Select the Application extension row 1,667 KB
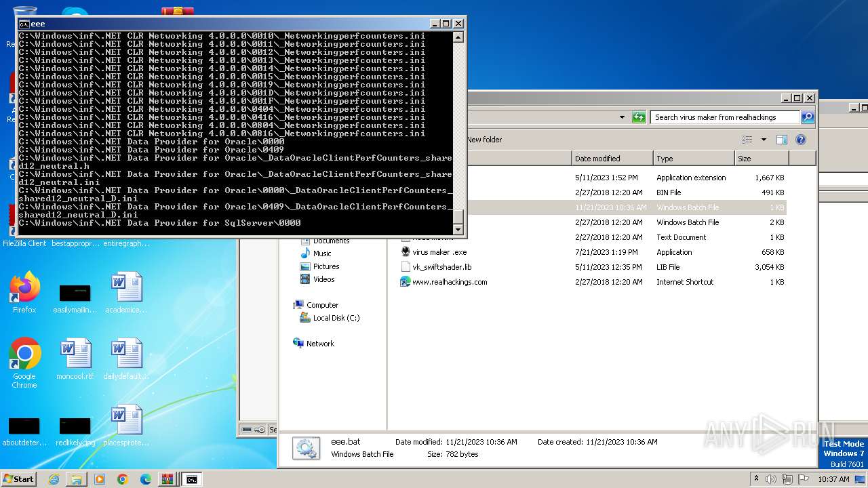Screen dimensions: 868x488 (x=591, y=178)
